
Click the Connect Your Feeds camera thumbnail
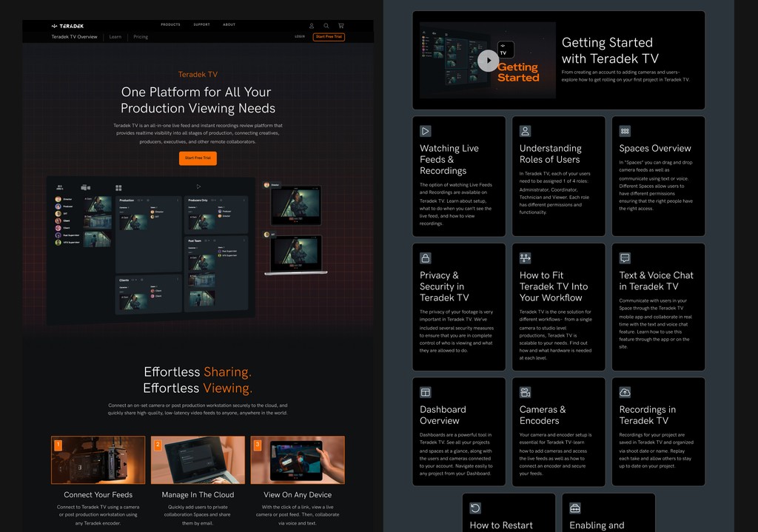(x=98, y=460)
